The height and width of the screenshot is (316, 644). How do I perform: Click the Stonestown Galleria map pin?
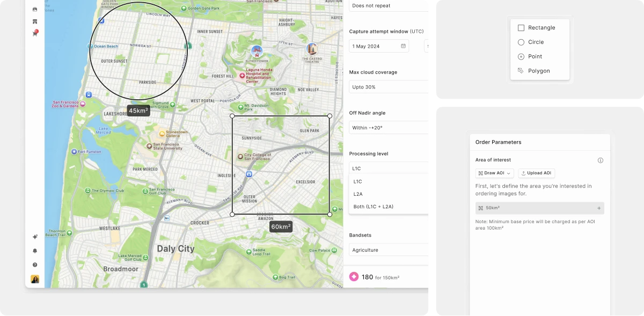162,133
